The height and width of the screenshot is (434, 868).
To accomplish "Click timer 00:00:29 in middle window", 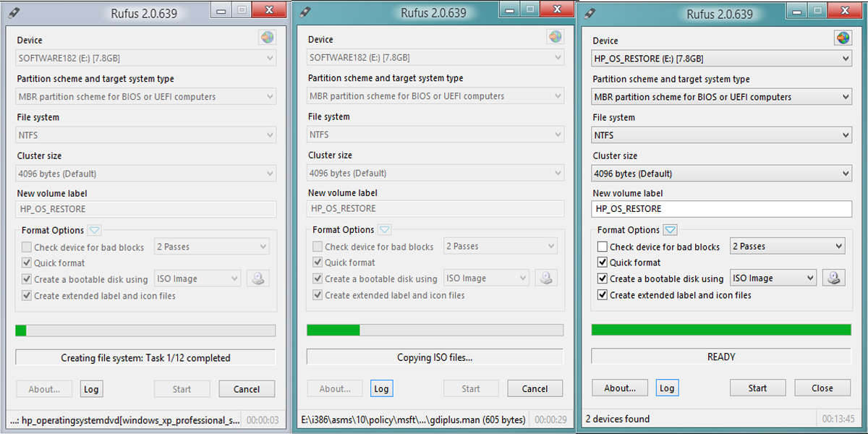I will [x=551, y=420].
